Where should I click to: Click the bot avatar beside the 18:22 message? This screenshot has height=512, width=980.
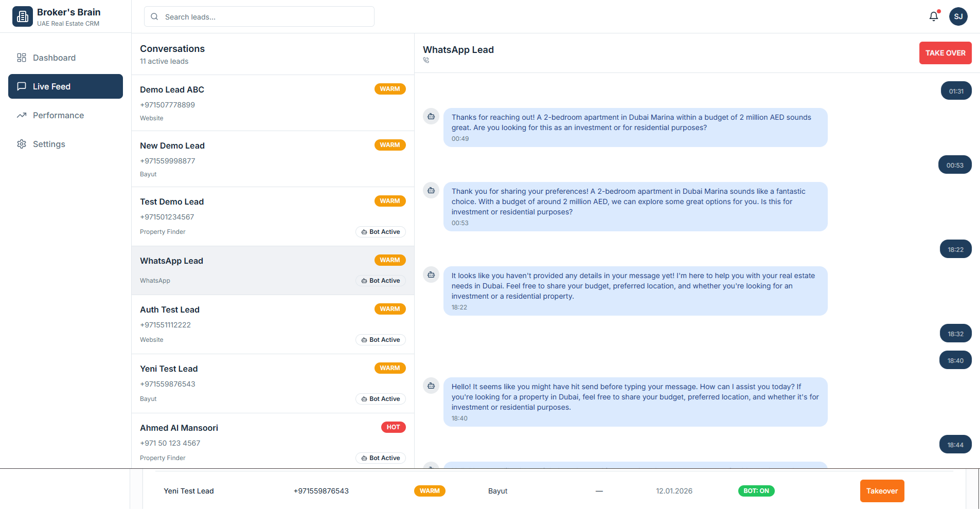point(431,275)
